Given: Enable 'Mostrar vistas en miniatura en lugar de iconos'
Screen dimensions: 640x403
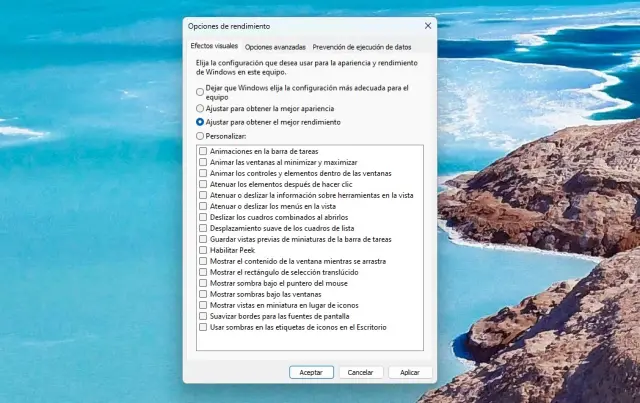Looking at the screenshot, I should pyautogui.click(x=204, y=305).
